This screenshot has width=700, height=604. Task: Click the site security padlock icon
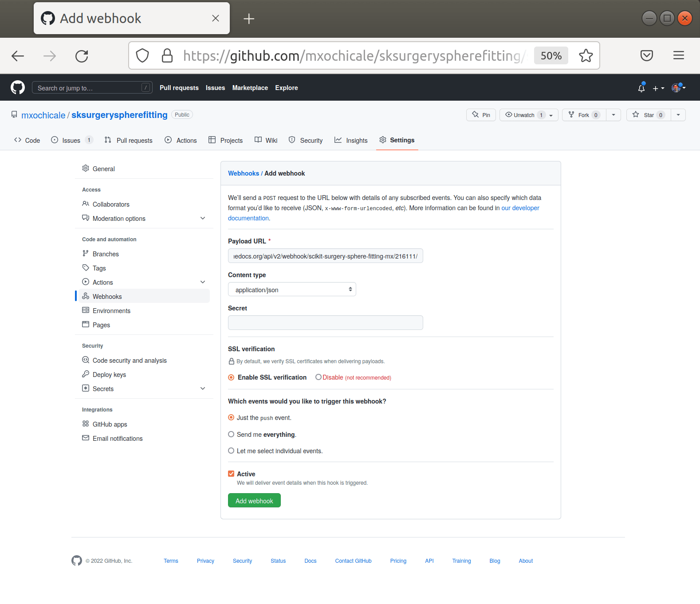(167, 55)
